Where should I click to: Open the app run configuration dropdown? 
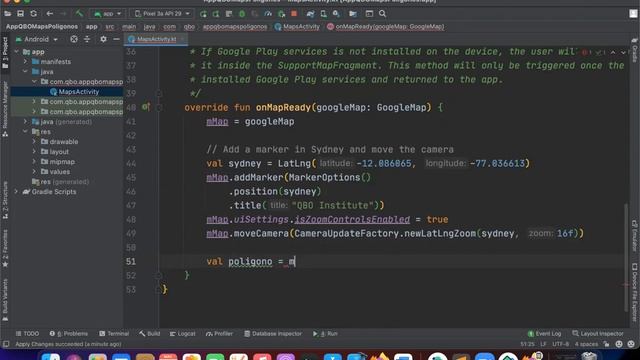pos(107,14)
